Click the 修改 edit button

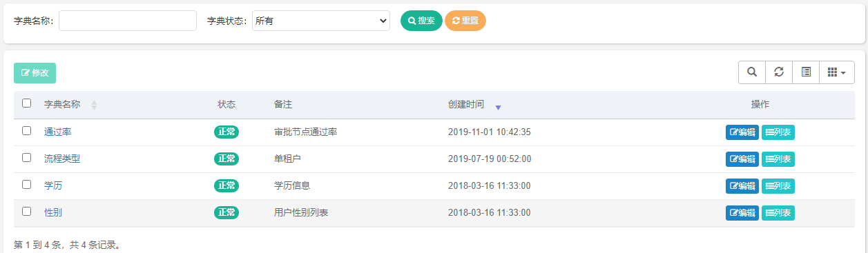35,73
